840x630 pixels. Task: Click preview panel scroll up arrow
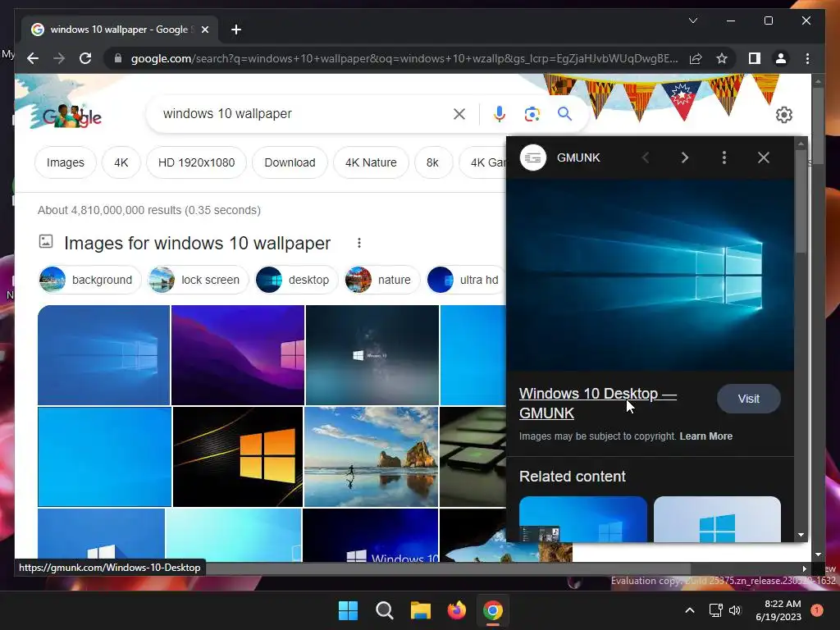(801, 144)
